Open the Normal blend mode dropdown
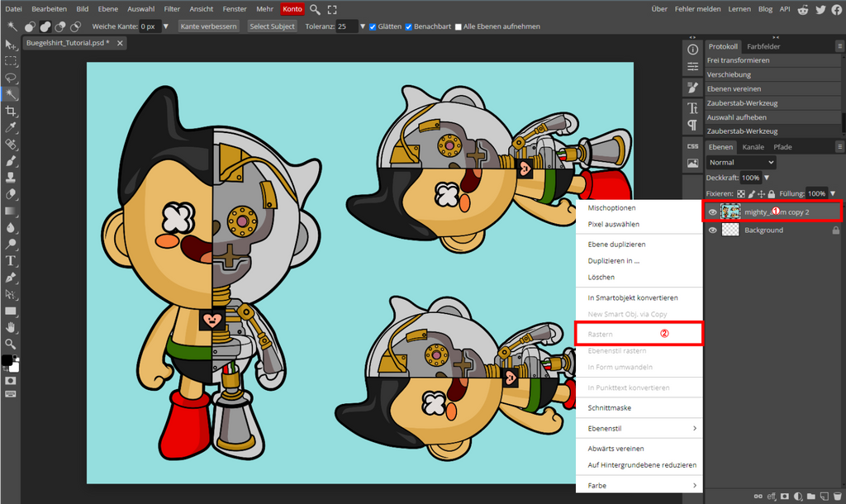Image resolution: width=846 pixels, height=504 pixels. tap(741, 163)
